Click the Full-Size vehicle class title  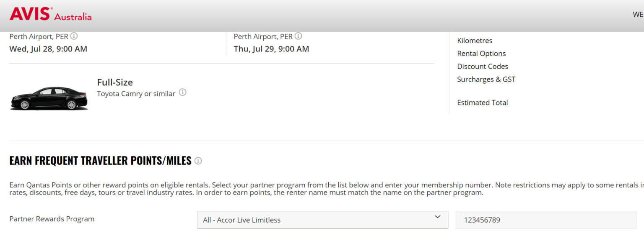[x=115, y=82]
